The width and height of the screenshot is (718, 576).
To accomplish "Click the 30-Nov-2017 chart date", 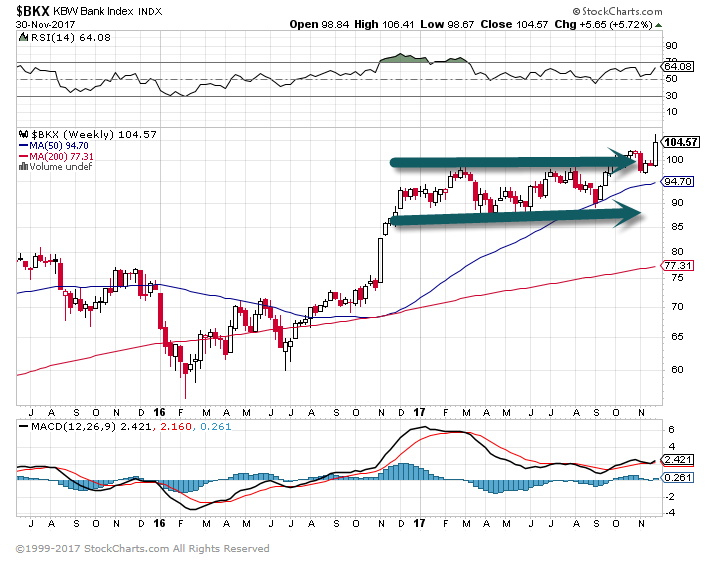I will [x=45, y=24].
